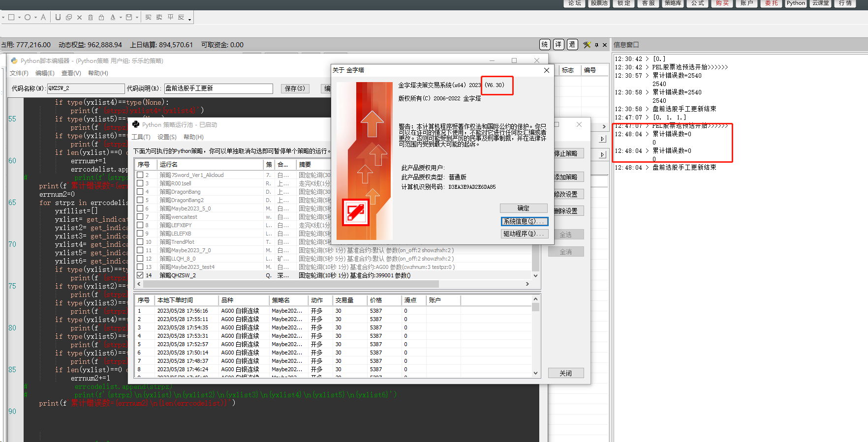This screenshot has height=442, width=868.
Task: Open the 文件(F) menu in script editor
Action: 19,73
